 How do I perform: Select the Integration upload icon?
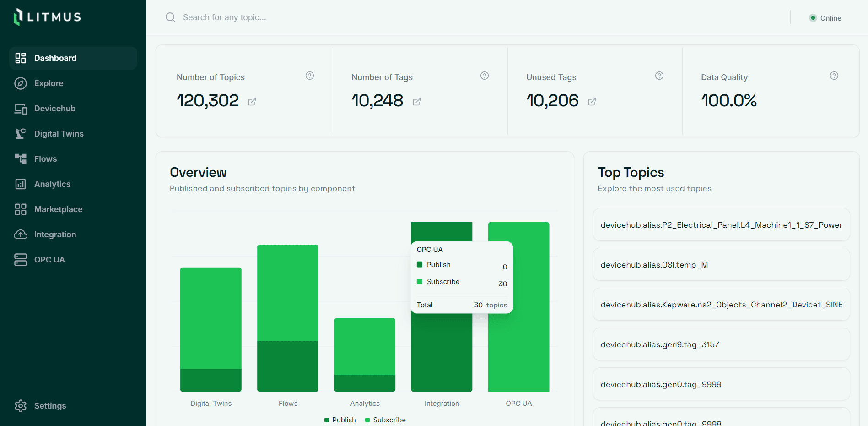(x=21, y=234)
